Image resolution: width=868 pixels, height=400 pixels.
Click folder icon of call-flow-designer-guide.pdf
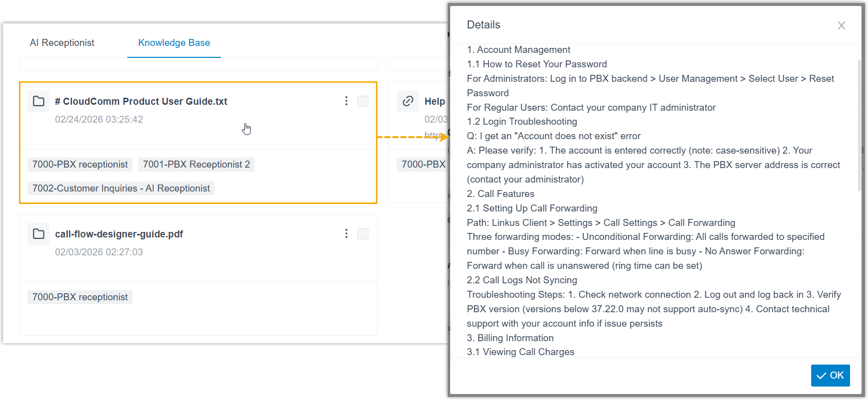tap(38, 234)
